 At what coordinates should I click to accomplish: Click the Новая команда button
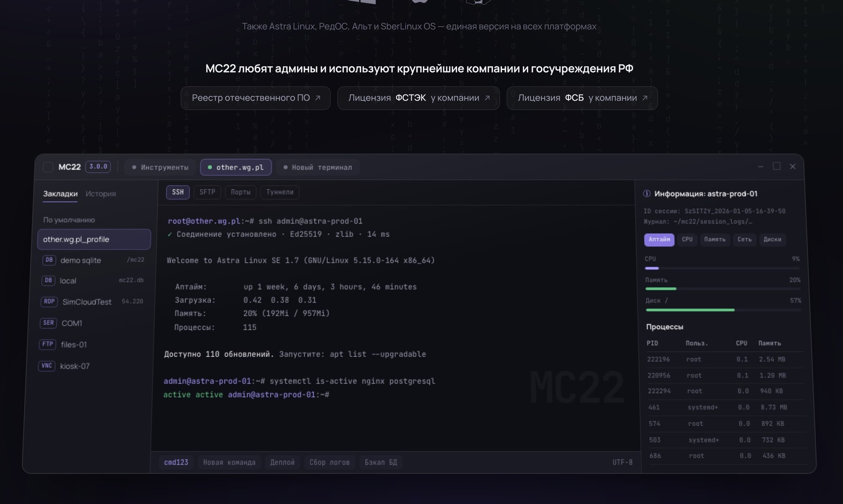(229, 462)
